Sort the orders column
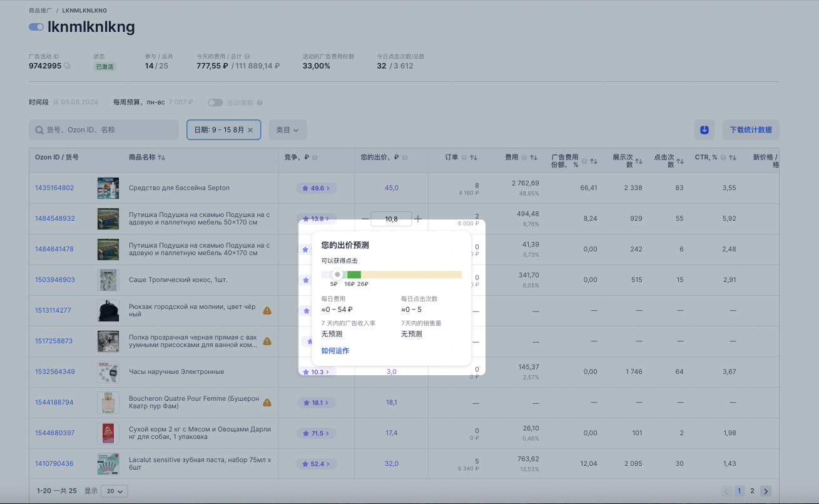The image size is (819, 504). (474, 158)
